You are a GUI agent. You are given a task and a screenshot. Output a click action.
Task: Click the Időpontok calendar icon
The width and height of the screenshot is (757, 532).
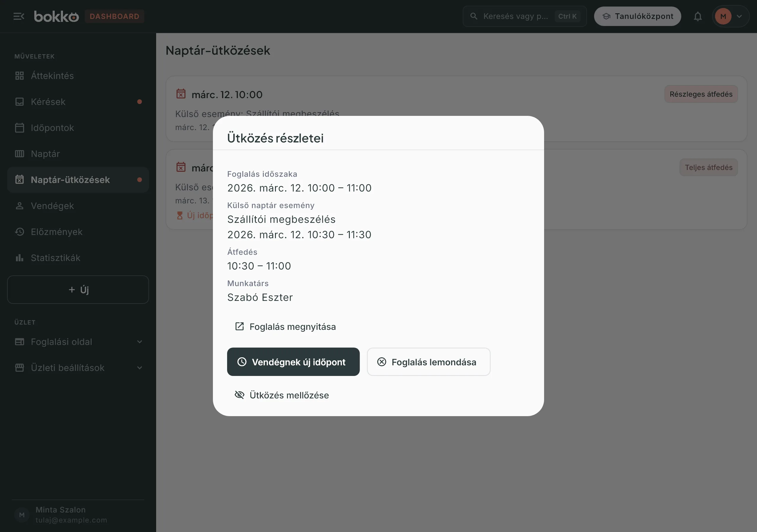tap(20, 128)
